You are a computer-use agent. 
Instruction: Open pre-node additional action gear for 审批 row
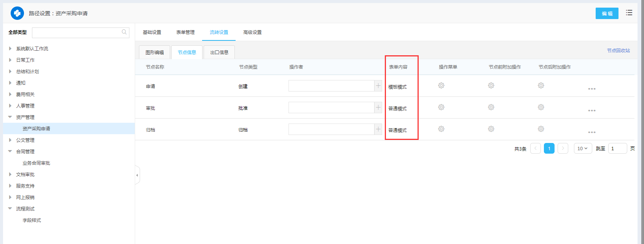pos(491,108)
